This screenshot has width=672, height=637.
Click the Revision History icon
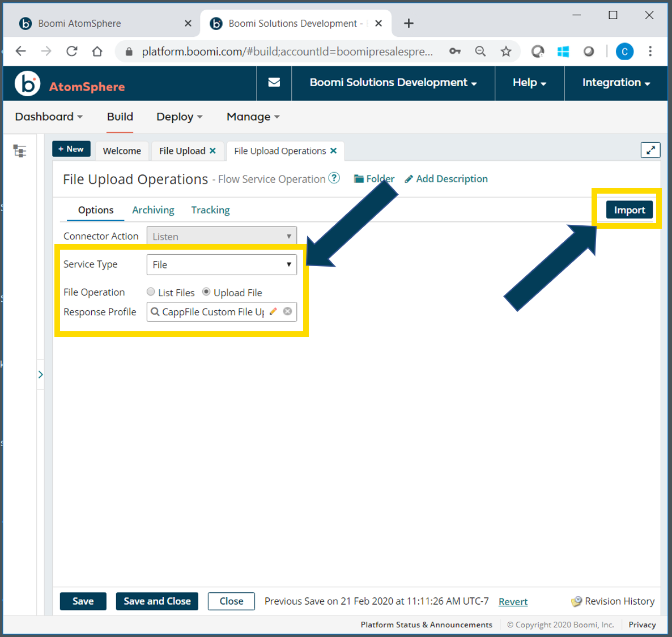(577, 601)
